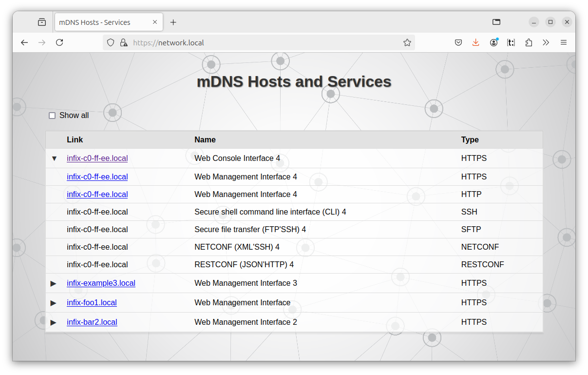588x375 pixels.
Task: Click the [t:] extension icon
Action: pyautogui.click(x=511, y=42)
